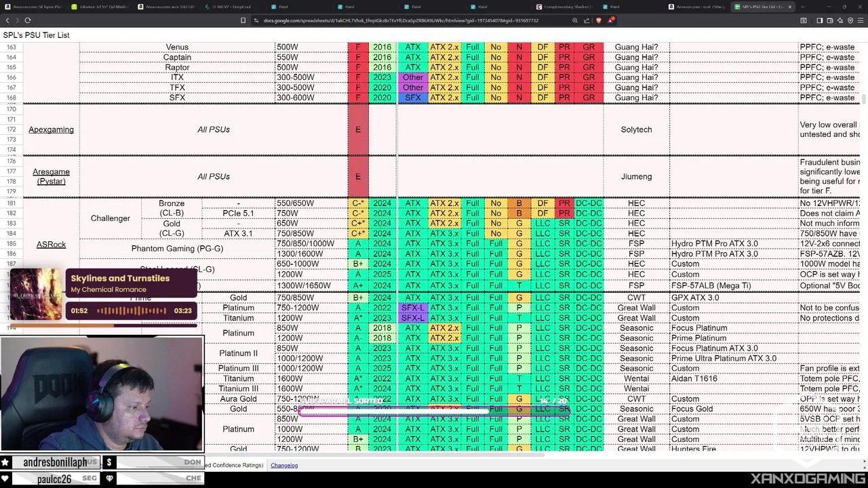Screen dimensions: 868x488
Task: Open the Brave Shields lion icon
Action: pos(599,20)
